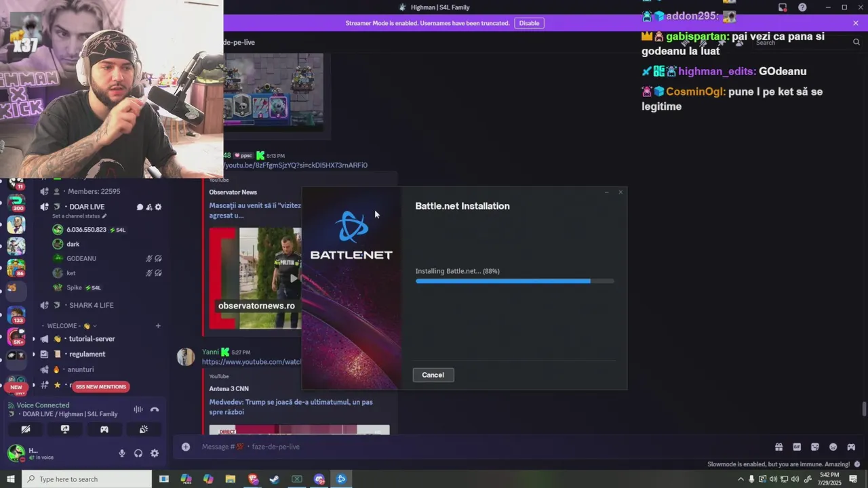The image size is (868, 488).
Task: Share your screen button
Action: click(x=65, y=429)
